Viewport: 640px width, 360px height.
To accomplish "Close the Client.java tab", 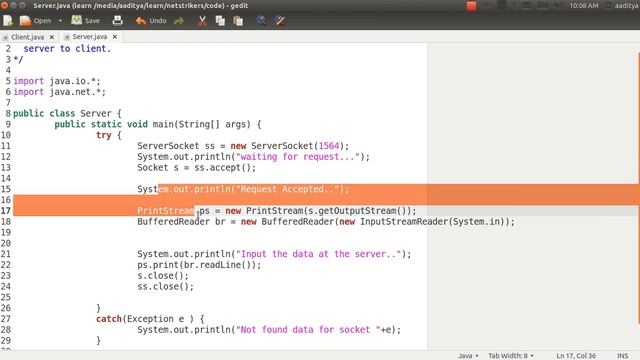I will point(52,37).
